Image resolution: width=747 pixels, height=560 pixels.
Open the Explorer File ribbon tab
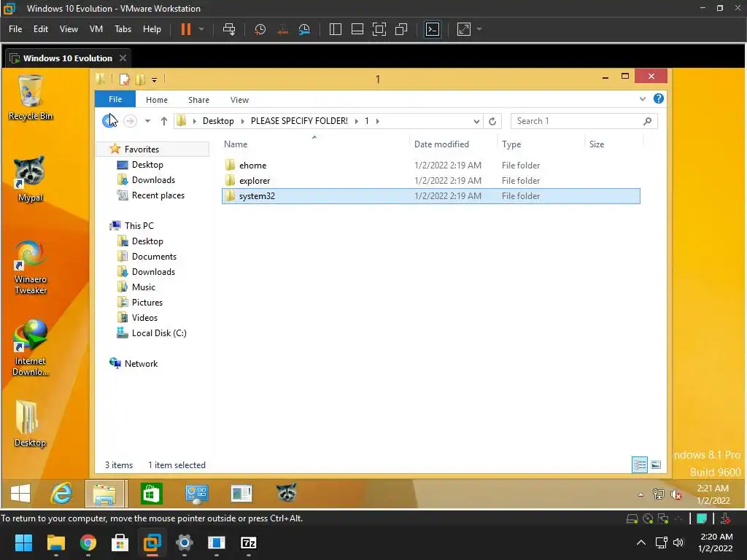[x=115, y=99]
